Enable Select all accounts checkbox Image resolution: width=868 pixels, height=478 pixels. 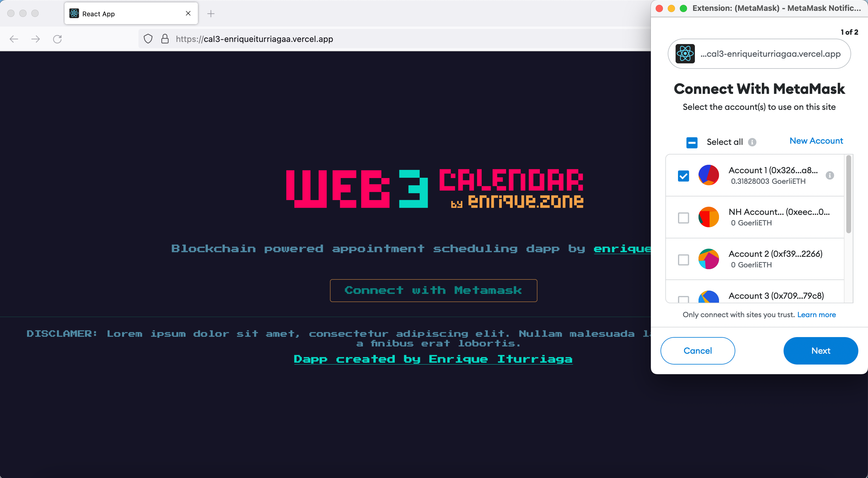692,141
